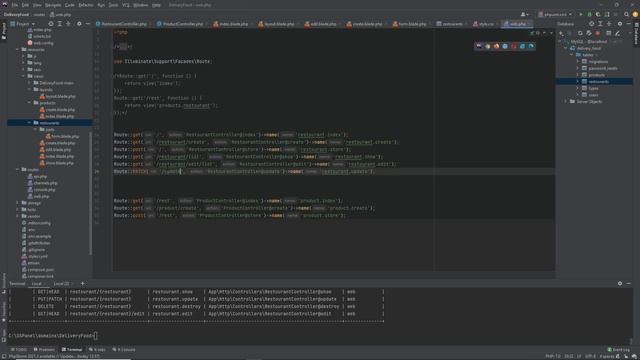Screen dimensions: 640x360
Task: Open the File menu
Action: pyautogui.click(x=15, y=5)
